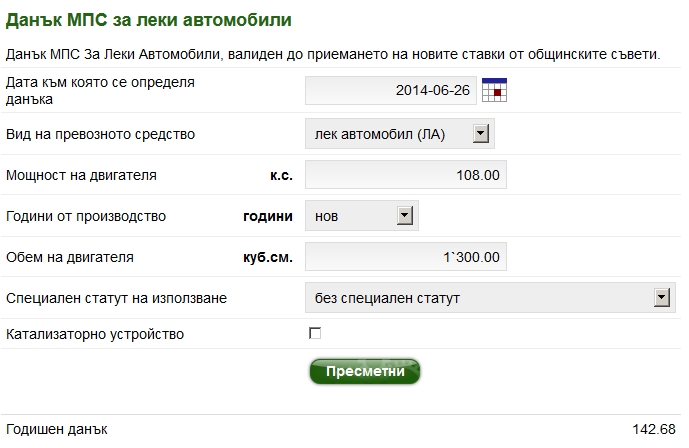This screenshot has height=448, width=689.
Task: Click the Годишен данък label
Action: (57, 430)
